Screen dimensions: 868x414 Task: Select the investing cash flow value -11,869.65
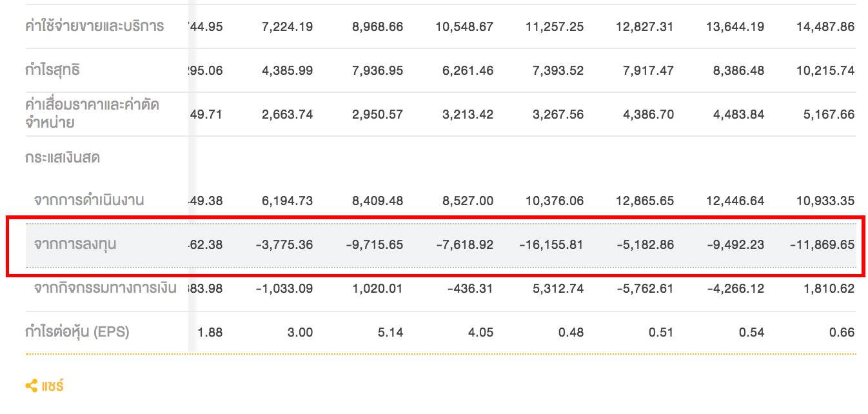pos(822,244)
